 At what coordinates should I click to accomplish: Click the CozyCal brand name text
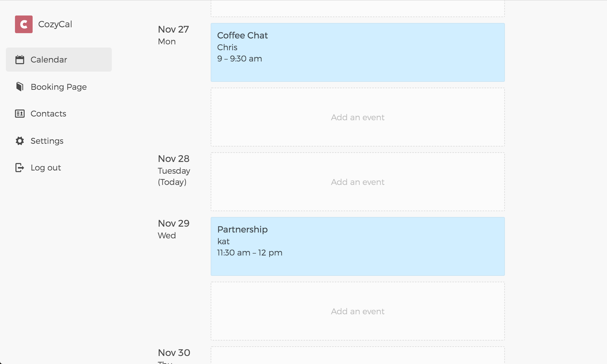55,24
